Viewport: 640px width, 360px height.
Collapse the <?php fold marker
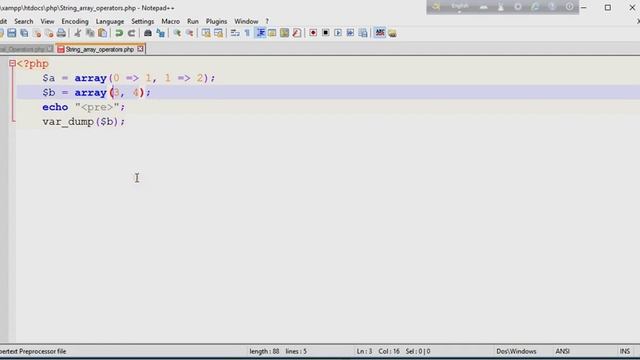(x=12, y=63)
